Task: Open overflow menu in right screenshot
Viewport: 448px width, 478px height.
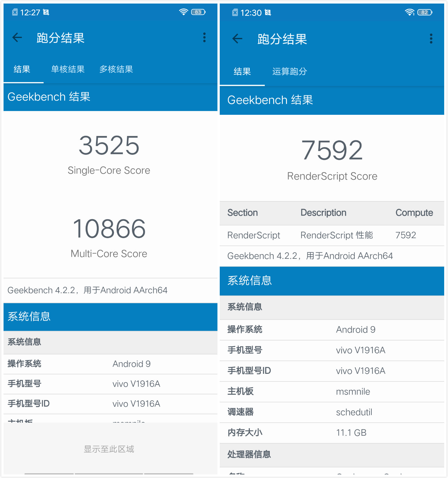Action: point(431,39)
